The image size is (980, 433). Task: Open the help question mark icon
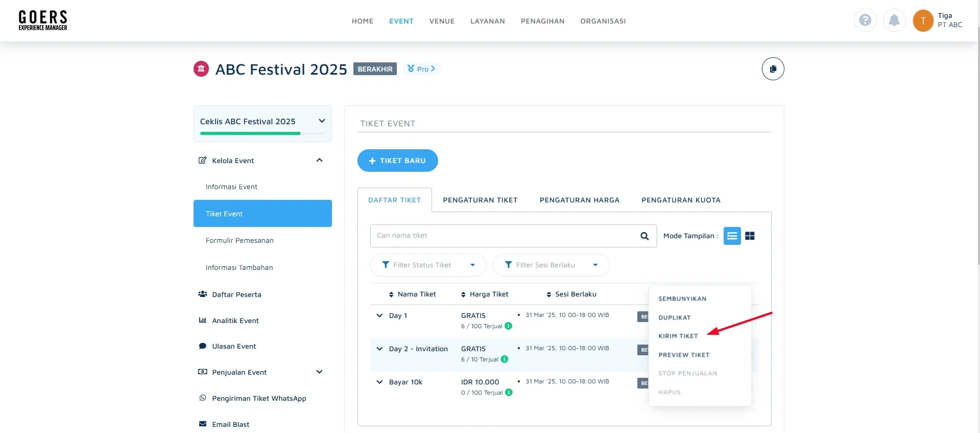[865, 20]
